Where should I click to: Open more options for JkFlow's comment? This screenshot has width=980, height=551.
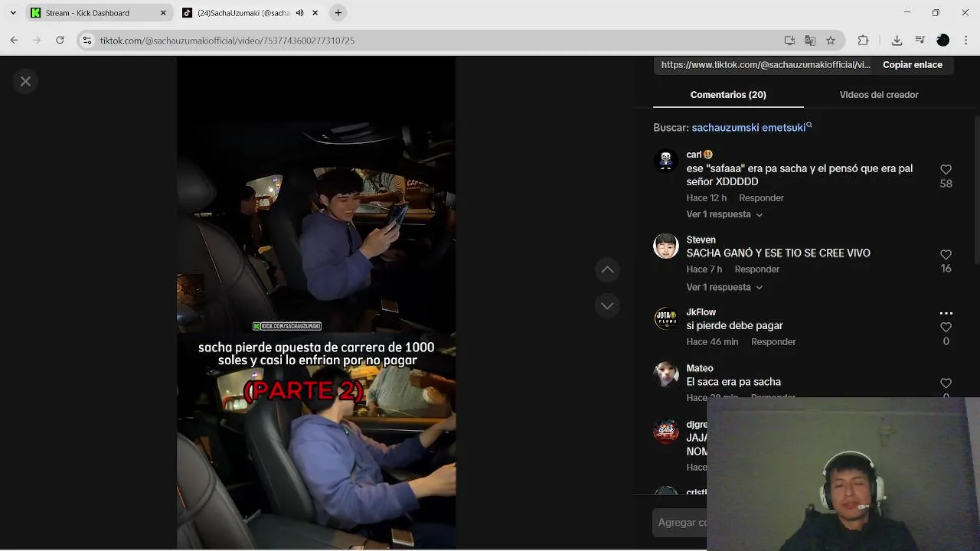pyautogui.click(x=946, y=314)
